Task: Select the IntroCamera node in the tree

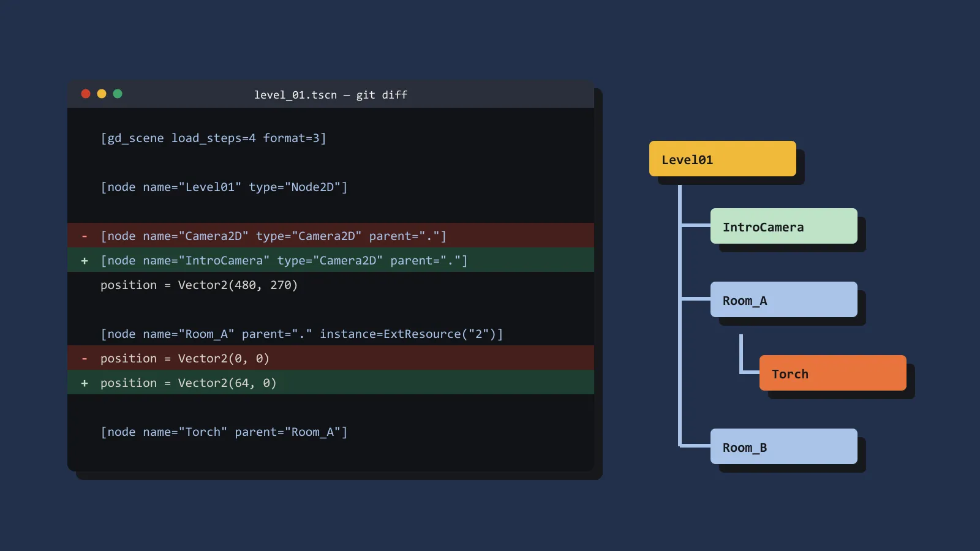Action: [784, 226]
